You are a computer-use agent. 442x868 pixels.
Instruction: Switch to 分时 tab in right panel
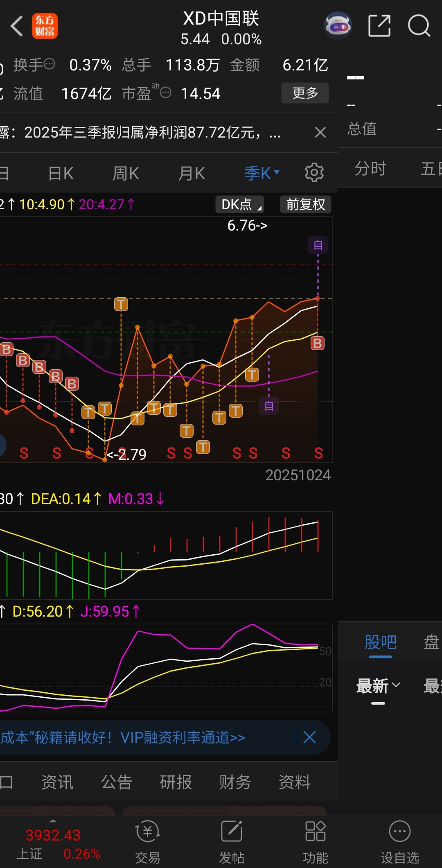coord(370,168)
